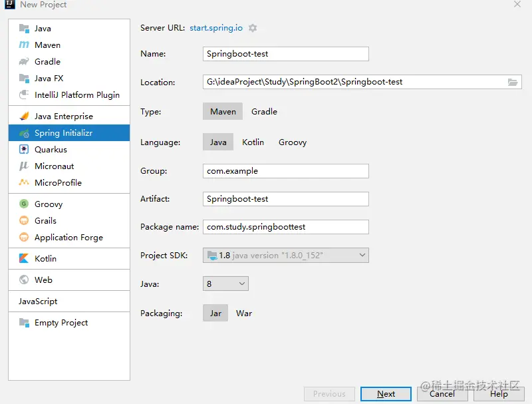Click the MicroProfile icon
532x404 pixels.
(24, 182)
